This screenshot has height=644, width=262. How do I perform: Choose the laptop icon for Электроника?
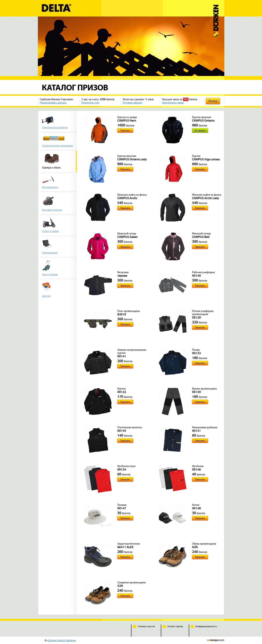tap(47, 244)
